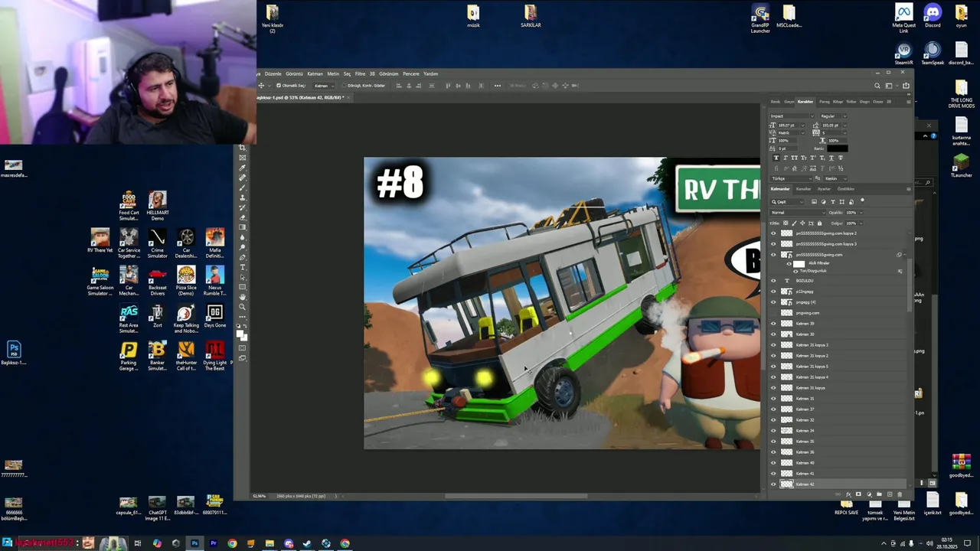Open the Filtre menu
Viewport: 980px width, 551px height.
[x=360, y=73]
